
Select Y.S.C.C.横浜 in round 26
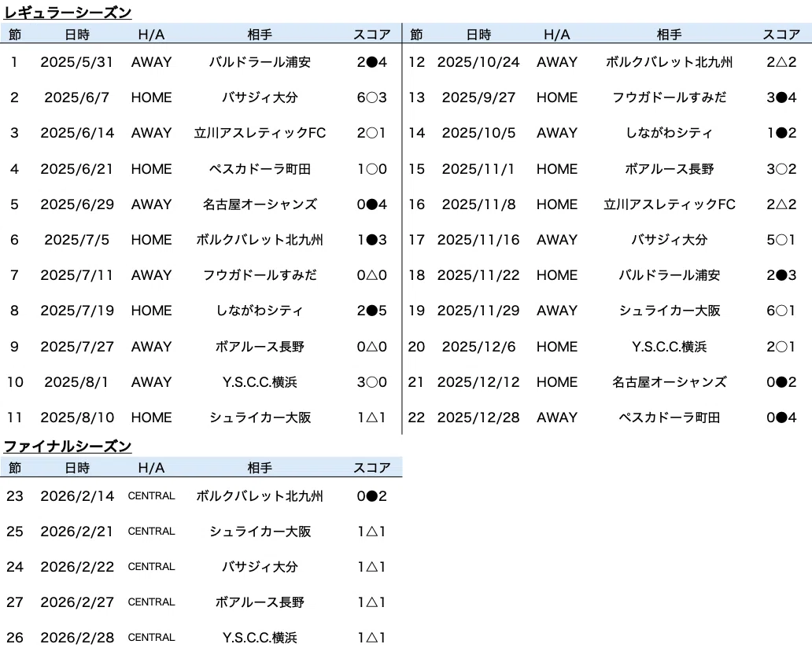(260, 638)
